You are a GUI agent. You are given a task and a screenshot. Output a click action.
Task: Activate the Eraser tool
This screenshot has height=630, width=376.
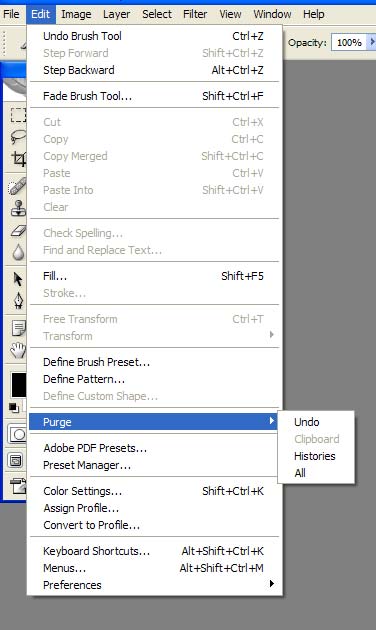click(x=18, y=231)
